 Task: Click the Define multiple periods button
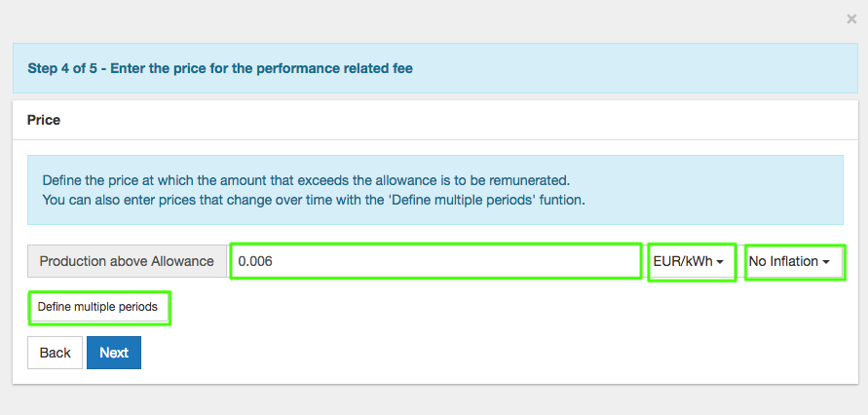pos(98,307)
